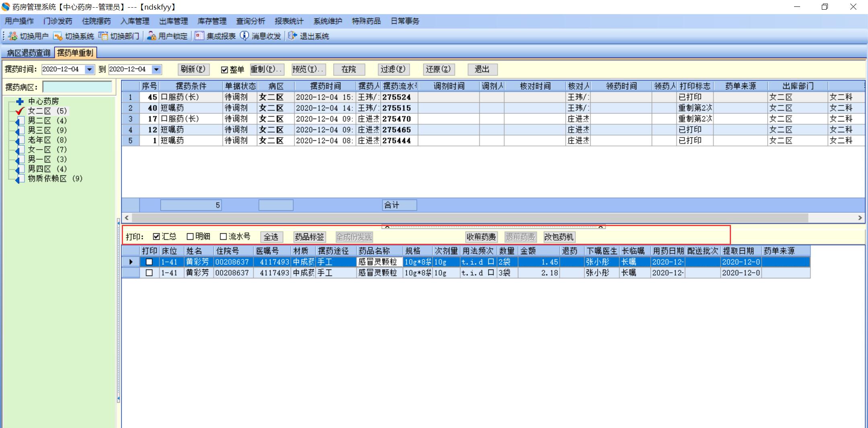Click the red check mark beside 女二区
Image resolution: width=868 pixels, height=428 pixels.
(x=19, y=111)
